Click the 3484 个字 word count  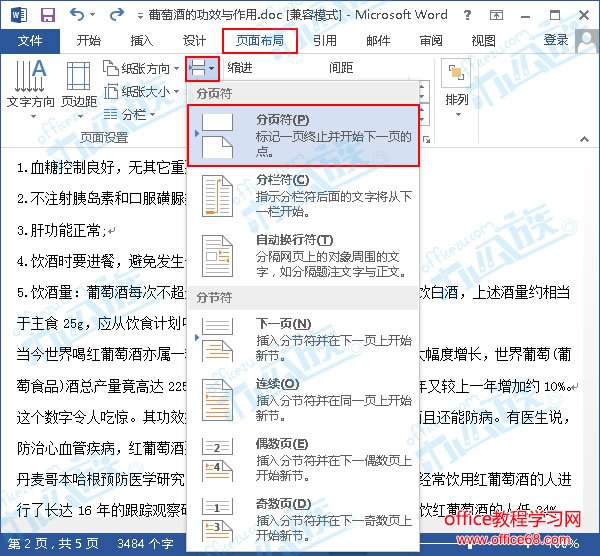[x=145, y=544]
